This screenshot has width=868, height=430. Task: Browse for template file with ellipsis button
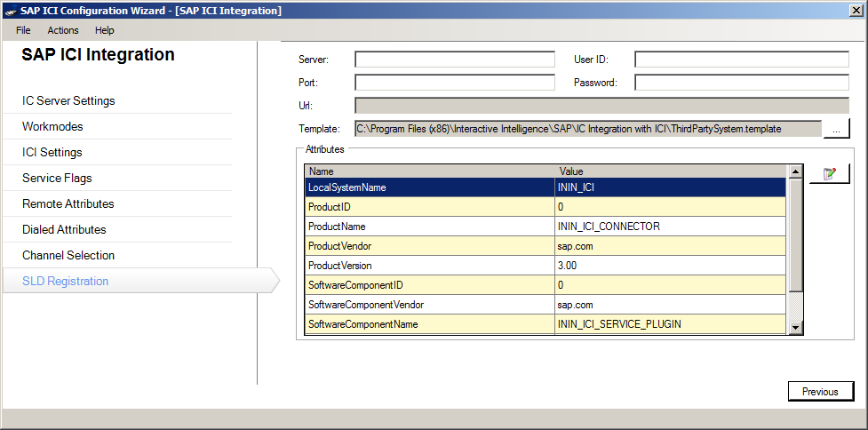836,129
